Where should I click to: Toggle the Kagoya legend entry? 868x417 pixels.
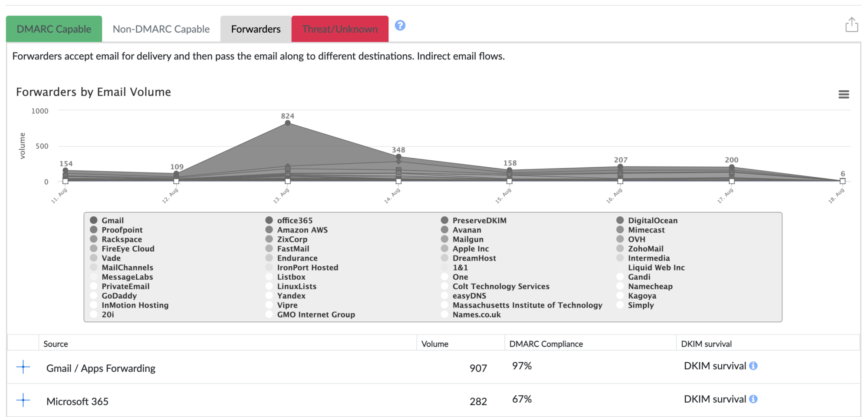tap(636, 296)
